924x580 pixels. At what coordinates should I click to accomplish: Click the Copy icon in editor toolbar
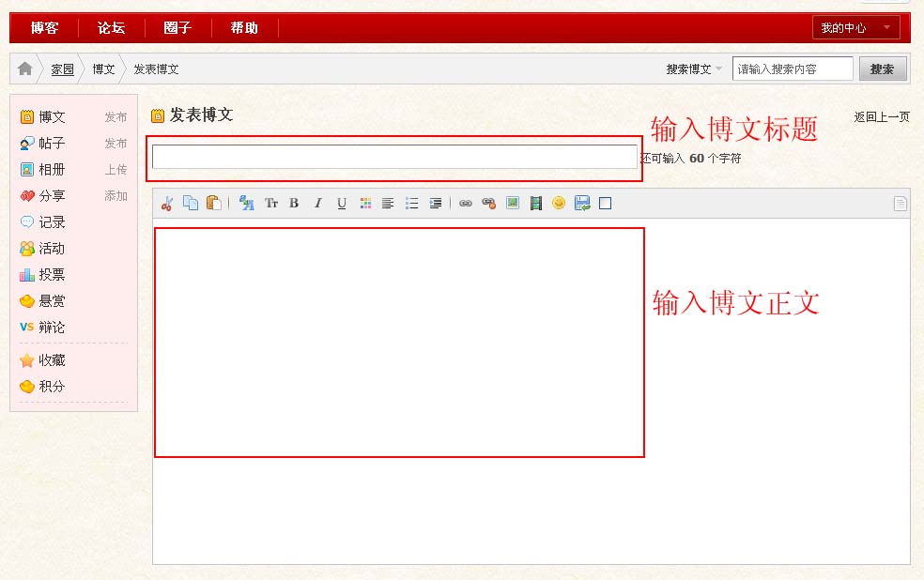coord(191,204)
